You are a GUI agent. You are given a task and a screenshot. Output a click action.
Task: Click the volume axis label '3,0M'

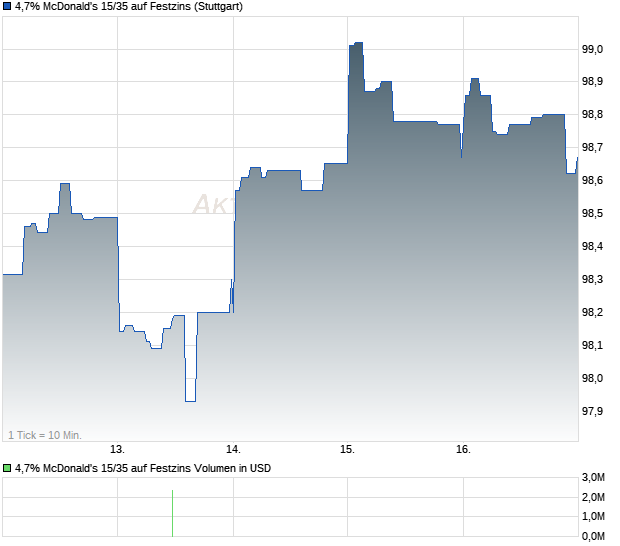coord(593,477)
